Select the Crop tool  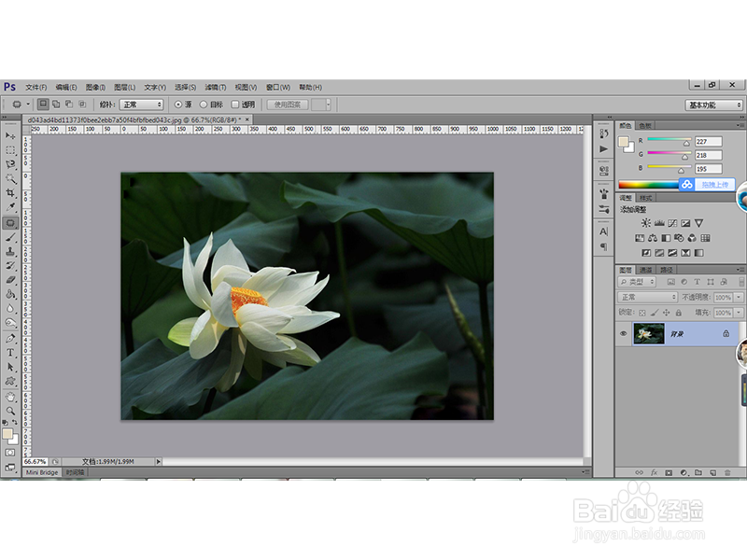10,193
